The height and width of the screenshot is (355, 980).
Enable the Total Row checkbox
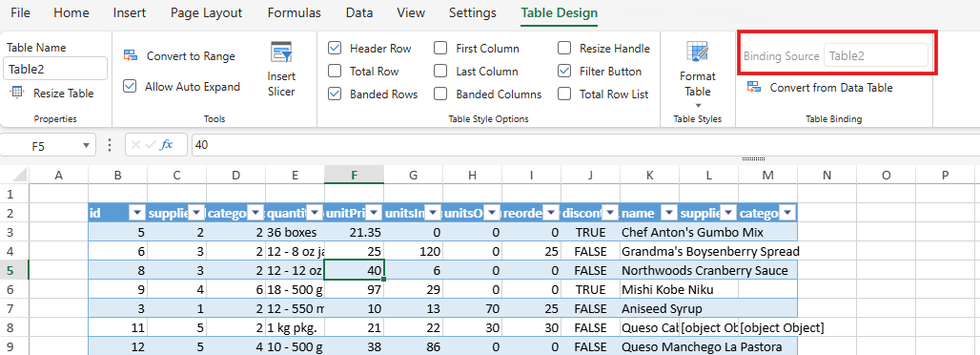[x=335, y=72]
